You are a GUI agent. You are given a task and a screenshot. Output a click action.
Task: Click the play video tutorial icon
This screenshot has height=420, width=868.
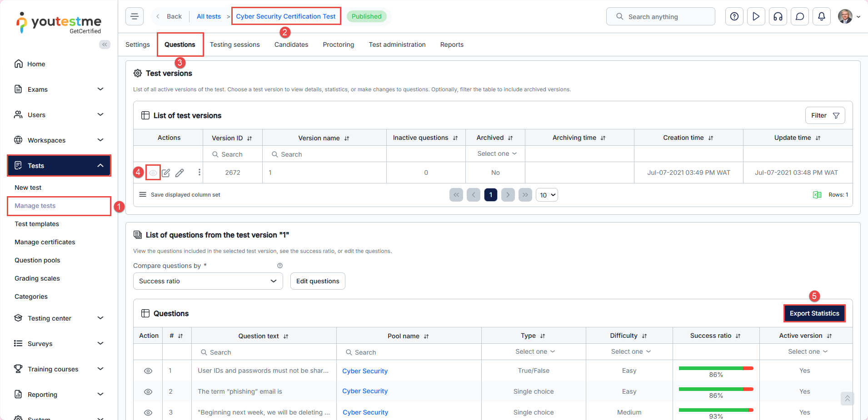[756, 17]
